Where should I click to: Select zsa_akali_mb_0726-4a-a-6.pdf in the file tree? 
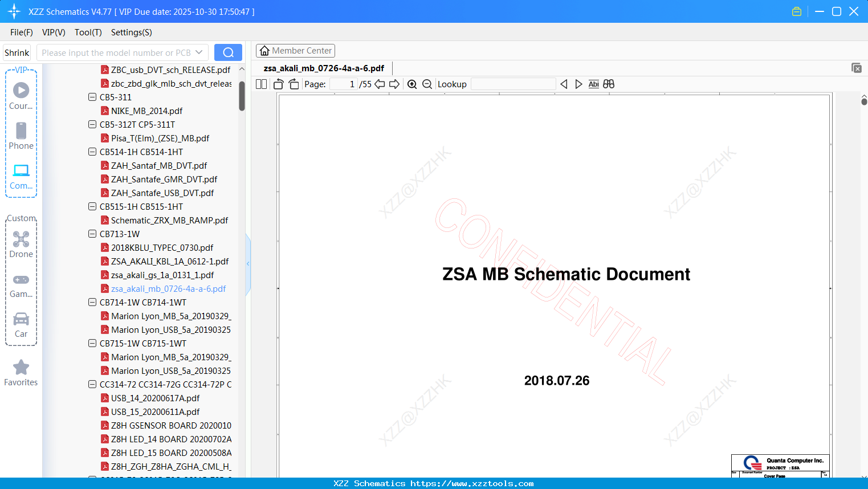(164, 288)
